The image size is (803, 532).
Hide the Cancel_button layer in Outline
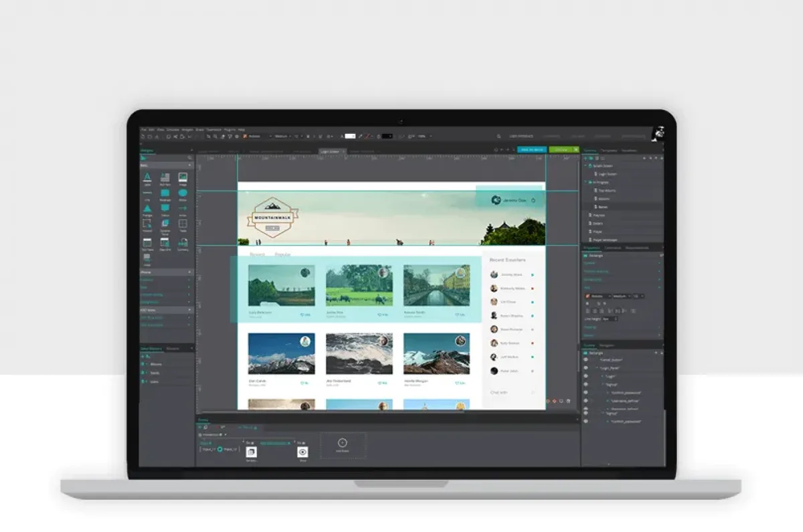coord(586,359)
